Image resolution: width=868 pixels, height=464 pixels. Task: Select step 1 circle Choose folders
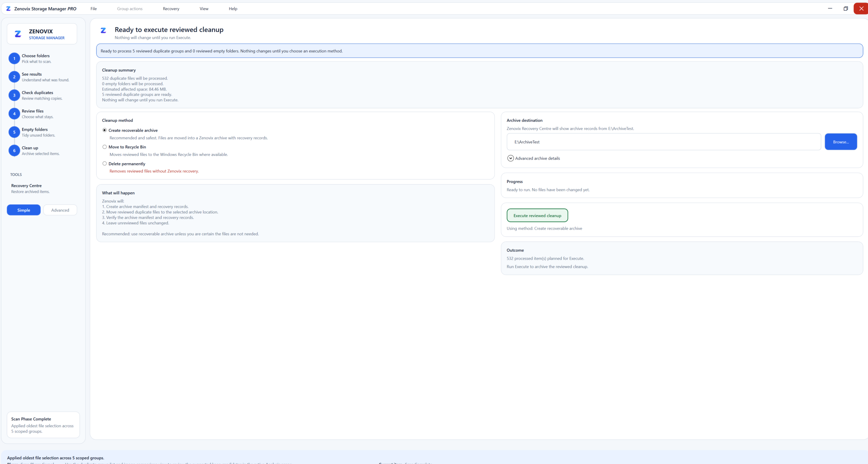point(14,58)
